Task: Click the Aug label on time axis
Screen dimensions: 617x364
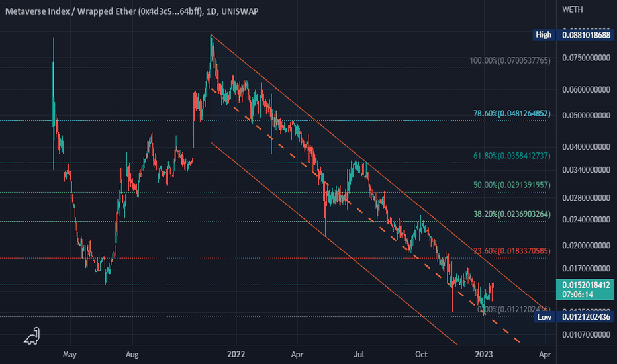Action: (132, 355)
